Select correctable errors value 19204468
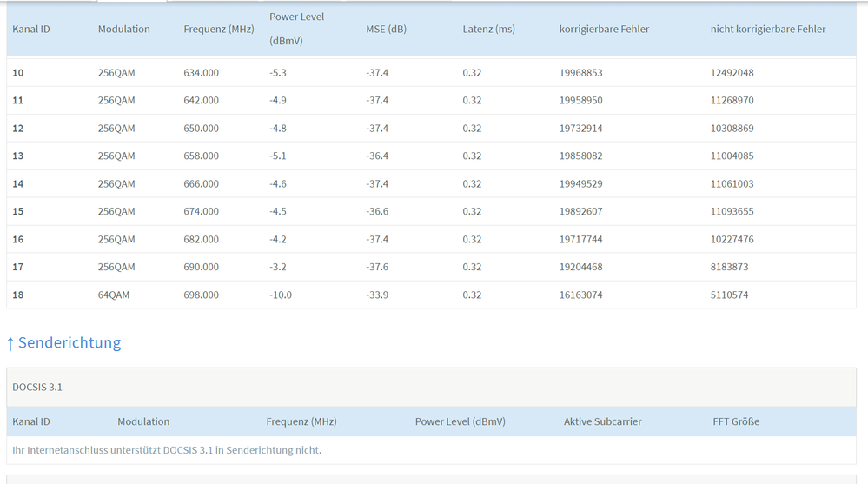This screenshot has height=484, width=868. click(x=580, y=267)
